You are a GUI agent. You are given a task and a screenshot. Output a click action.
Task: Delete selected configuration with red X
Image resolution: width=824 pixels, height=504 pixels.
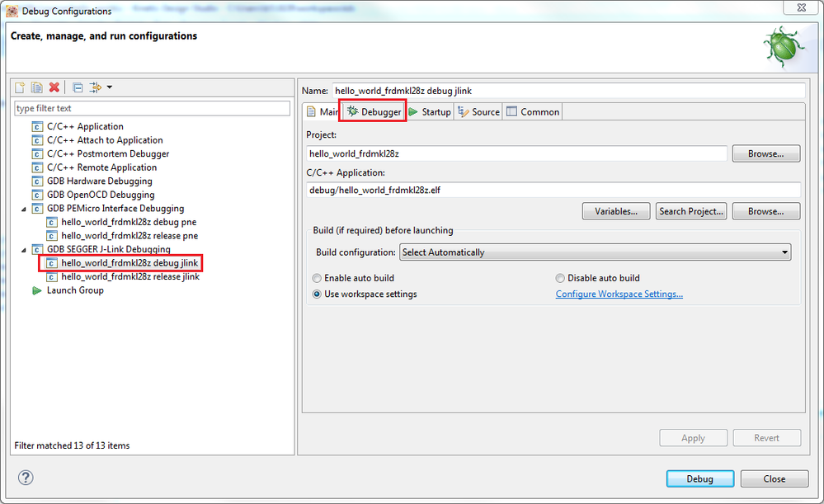pos(54,87)
